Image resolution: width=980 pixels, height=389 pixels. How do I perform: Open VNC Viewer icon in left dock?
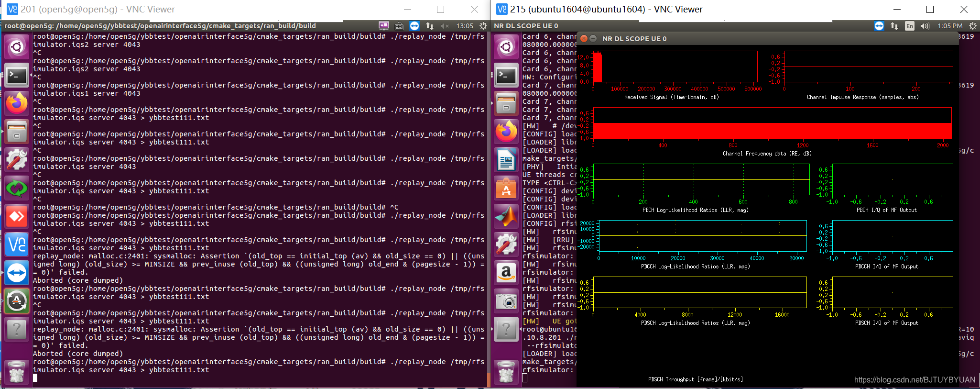17,245
